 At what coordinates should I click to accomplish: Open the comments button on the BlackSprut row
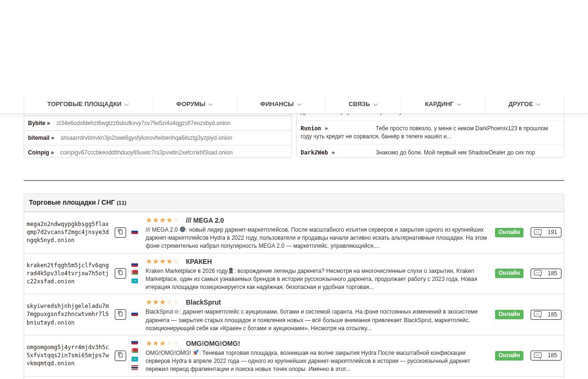click(546, 315)
